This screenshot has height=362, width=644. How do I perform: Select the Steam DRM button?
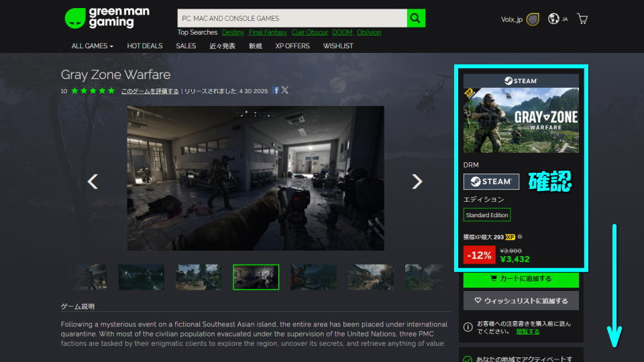tap(491, 182)
